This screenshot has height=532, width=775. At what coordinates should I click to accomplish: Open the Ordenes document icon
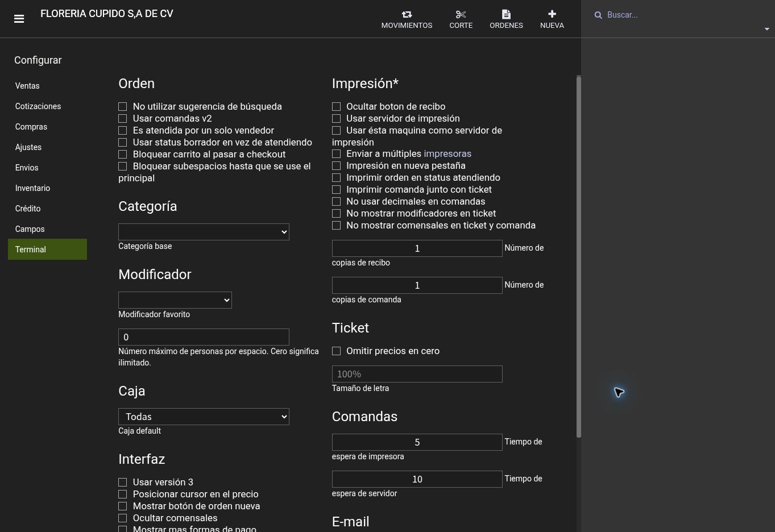(506, 14)
